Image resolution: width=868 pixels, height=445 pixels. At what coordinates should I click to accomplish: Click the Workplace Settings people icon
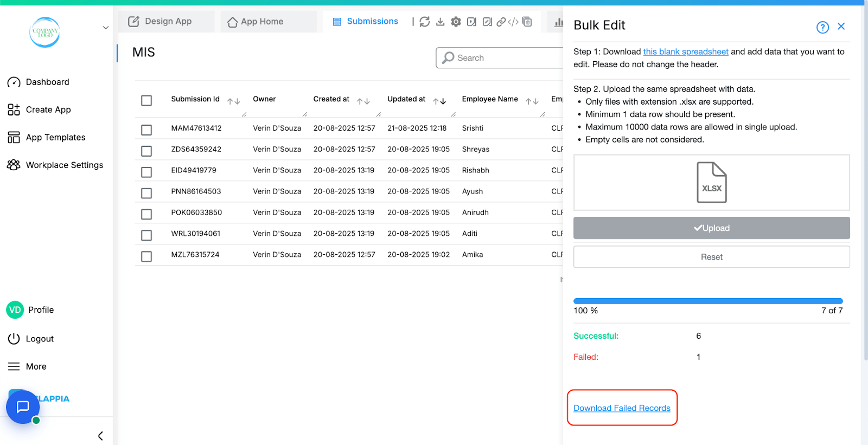point(14,165)
